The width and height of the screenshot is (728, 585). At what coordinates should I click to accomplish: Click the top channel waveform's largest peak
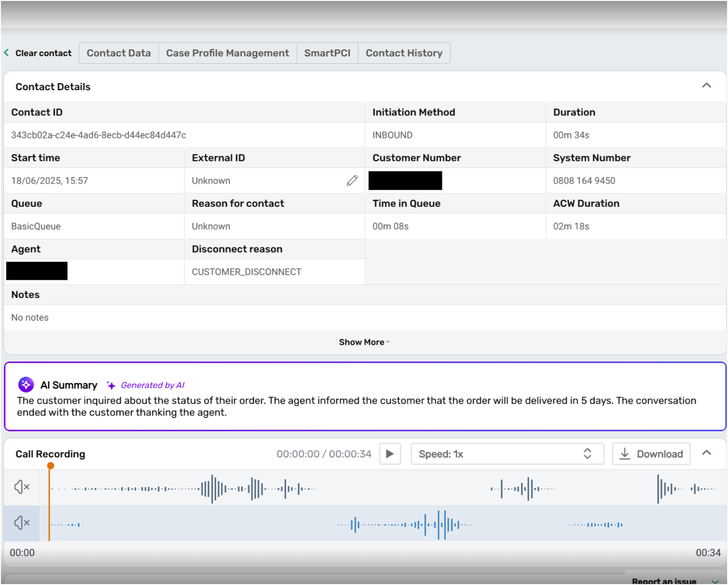point(212,489)
